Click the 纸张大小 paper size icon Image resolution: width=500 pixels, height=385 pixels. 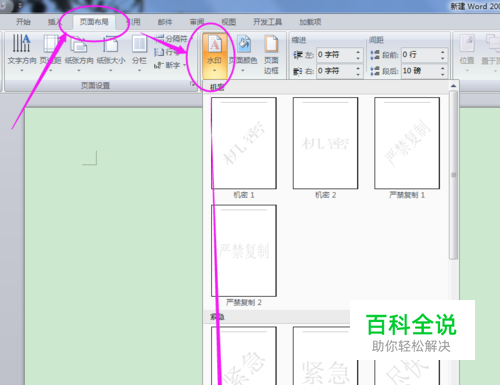111,45
